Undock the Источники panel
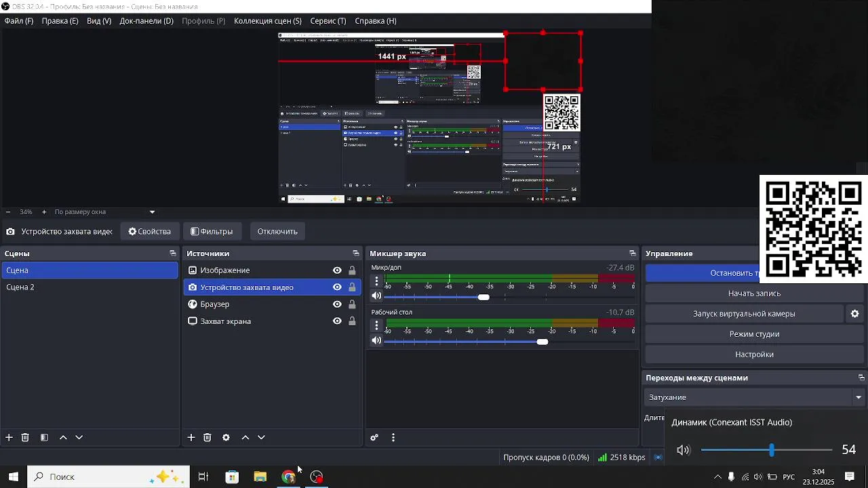868x488 pixels. tap(356, 253)
